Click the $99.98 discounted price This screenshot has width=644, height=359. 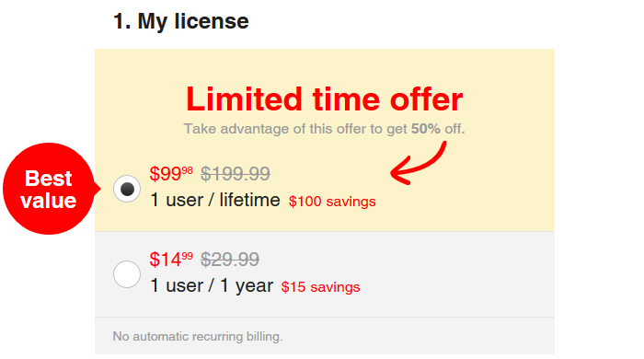pos(171,174)
